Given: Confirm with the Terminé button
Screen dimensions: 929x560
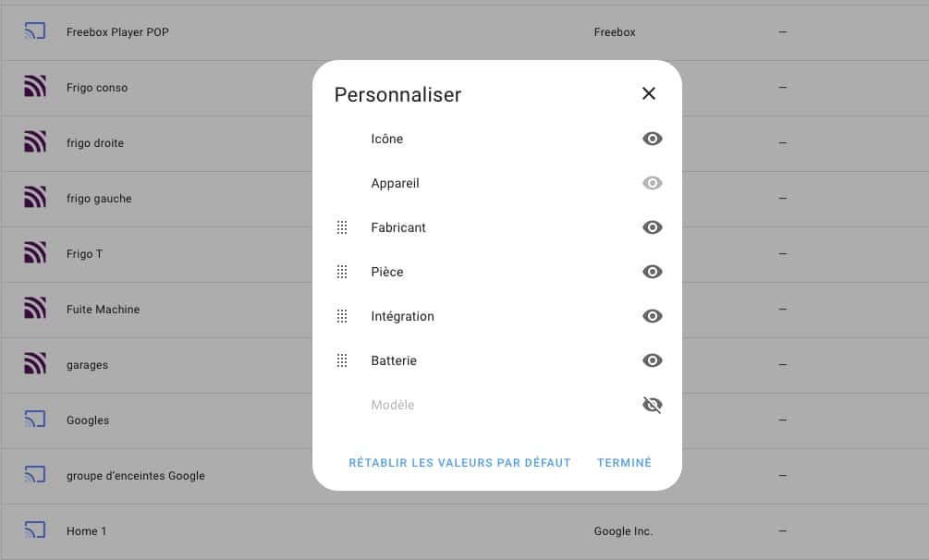Looking at the screenshot, I should [624, 463].
